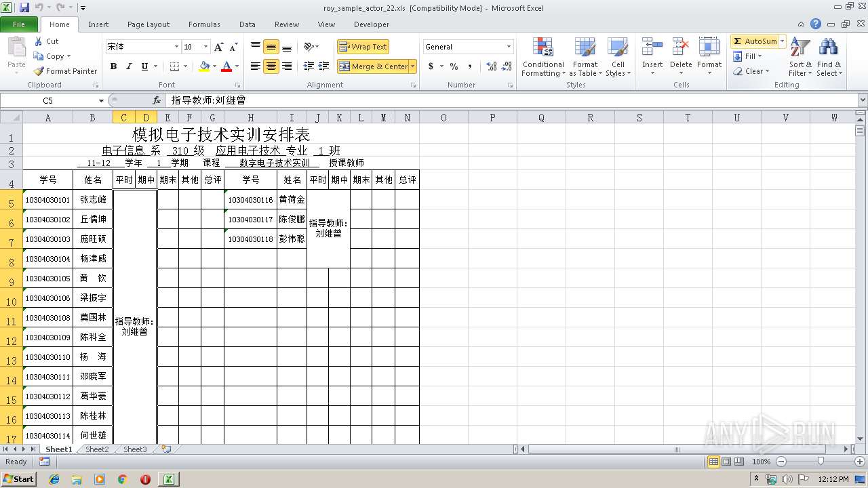Apply Percent Style format
Image resolution: width=868 pixels, height=488 pixels.
[454, 66]
